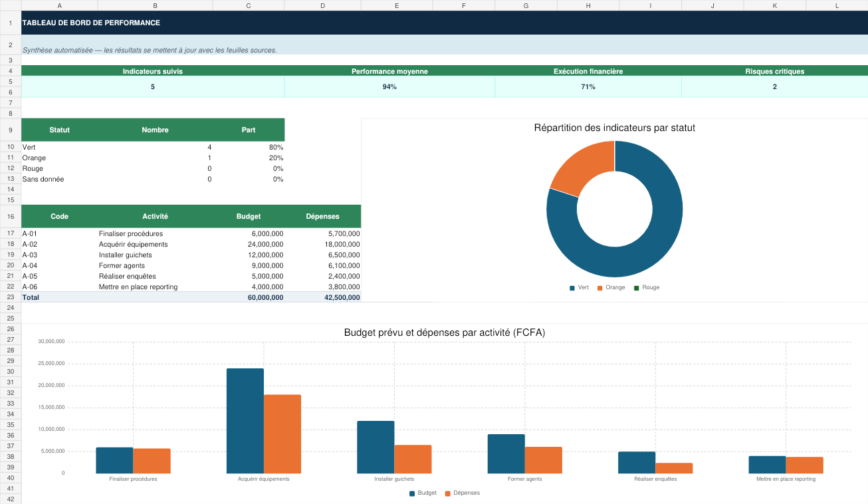Screen dimensions: 868x504
Task: Select the 'Indicateurs suivis' header cell
Action: coord(153,71)
